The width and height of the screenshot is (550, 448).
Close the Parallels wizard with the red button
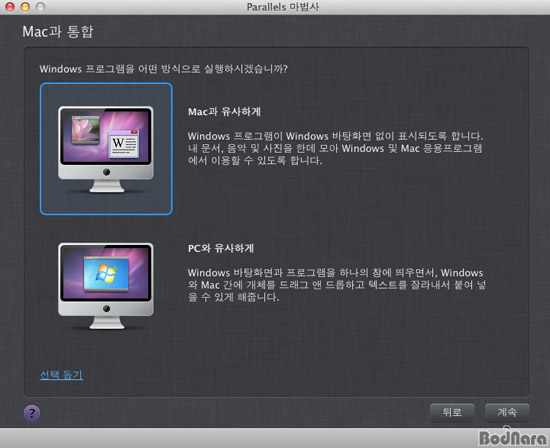click(x=10, y=6)
